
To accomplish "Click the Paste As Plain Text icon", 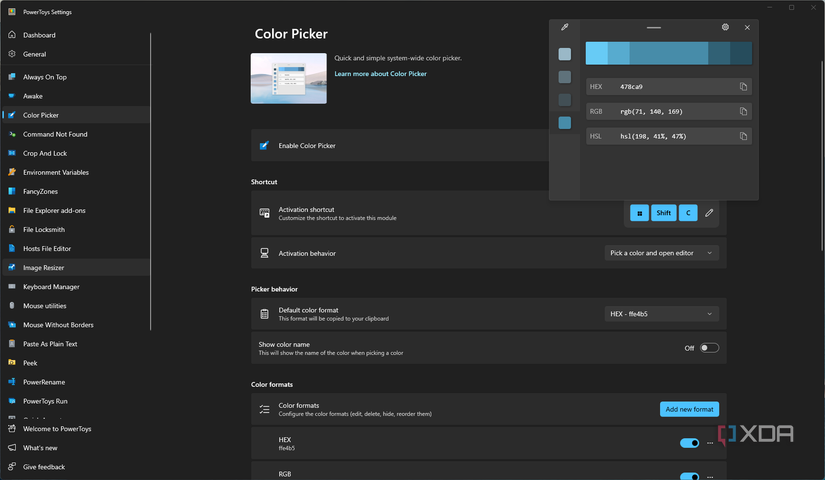I will pyautogui.click(x=12, y=344).
